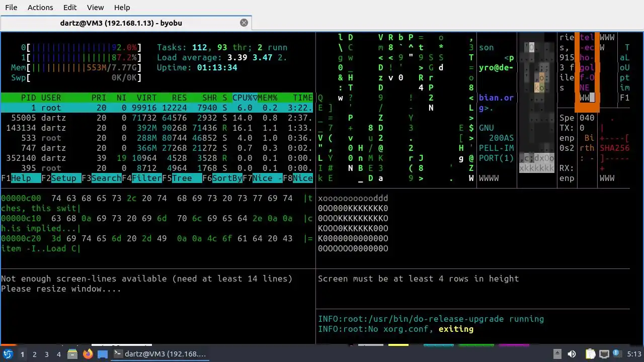Open the Help menu
The image size is (644, 362).
(x=122, y=8)
